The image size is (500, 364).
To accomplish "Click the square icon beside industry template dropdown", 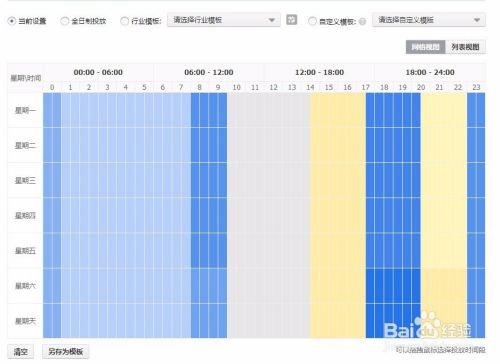I will click(x=291, y=20).
